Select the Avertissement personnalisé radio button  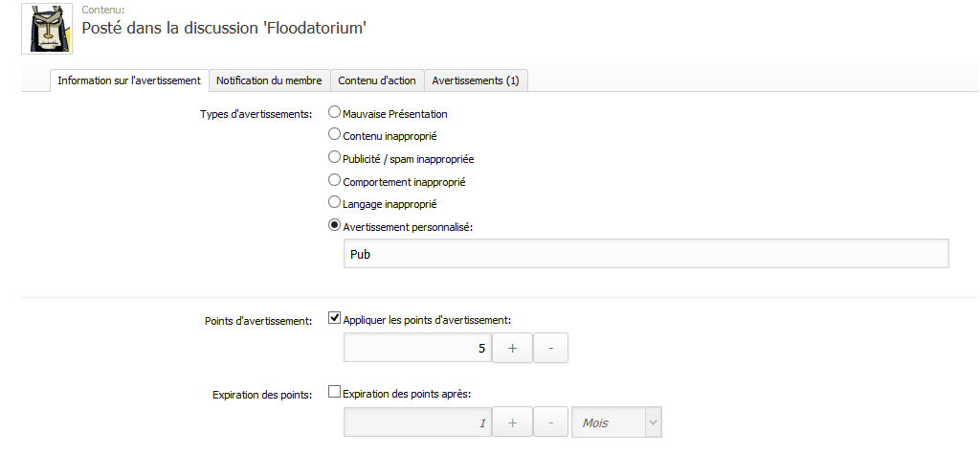pos(335,225)
